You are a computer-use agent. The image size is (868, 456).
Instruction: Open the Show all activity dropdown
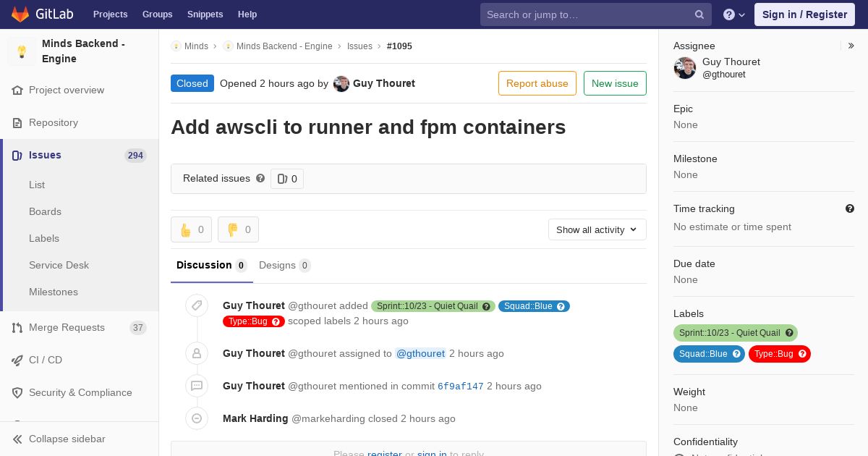pyautogui.click(x=597, y=229)
